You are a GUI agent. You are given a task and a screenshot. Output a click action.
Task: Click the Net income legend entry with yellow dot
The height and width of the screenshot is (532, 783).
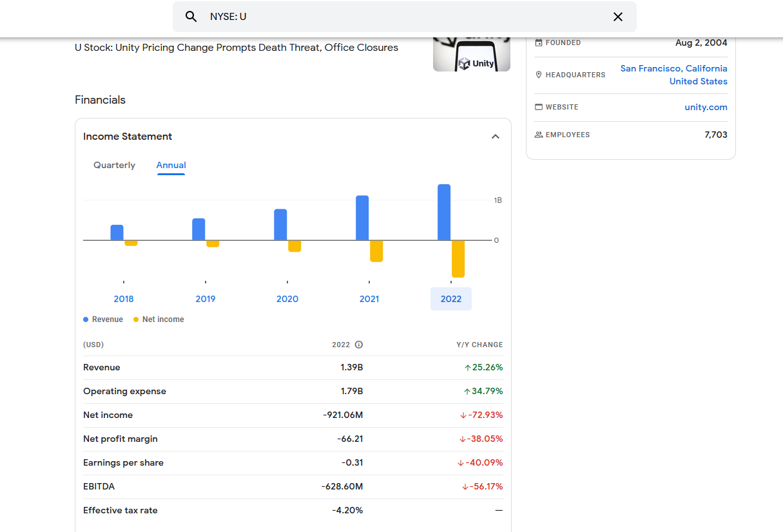click(159, 319)
